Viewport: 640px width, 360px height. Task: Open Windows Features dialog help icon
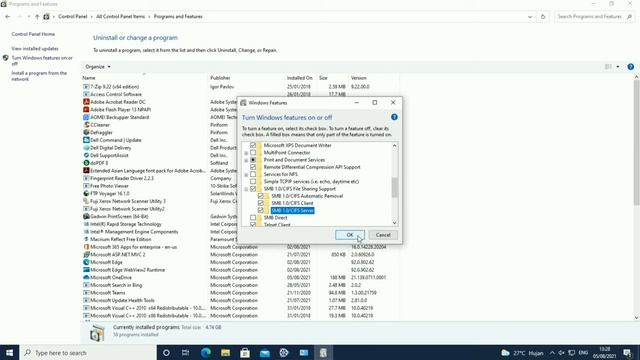394,117
